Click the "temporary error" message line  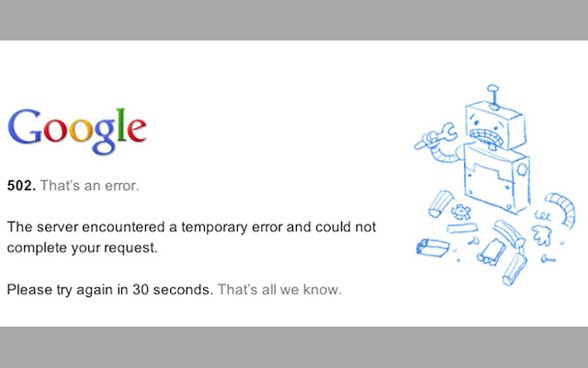click(191, 227)
